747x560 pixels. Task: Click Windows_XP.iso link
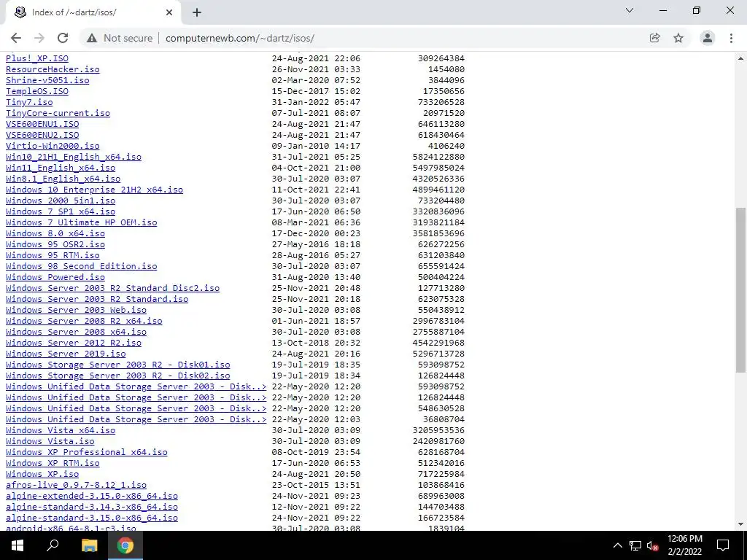(42, 474)
